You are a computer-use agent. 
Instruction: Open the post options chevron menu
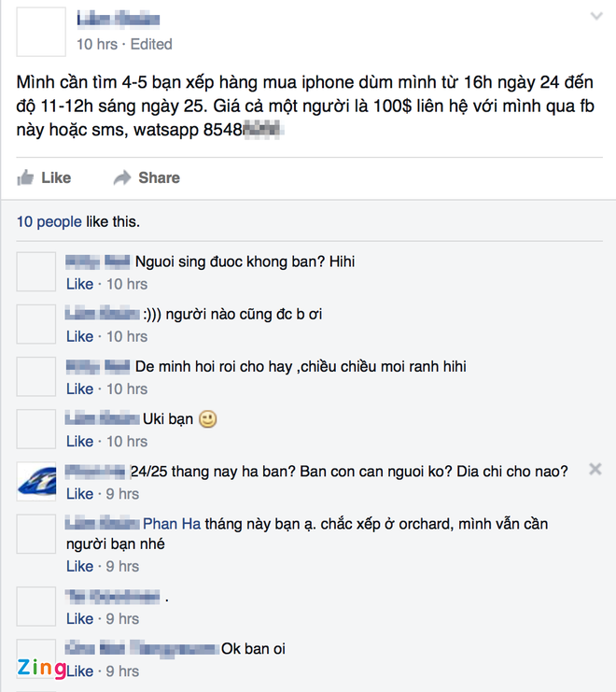tap(596, 17)
